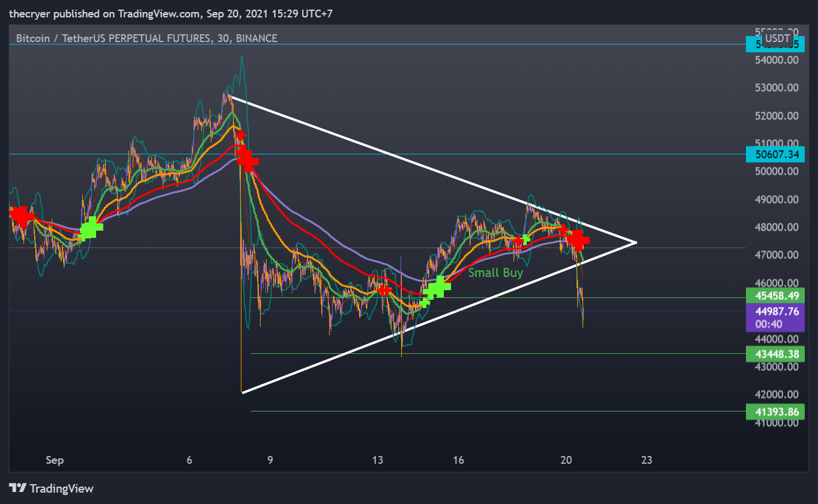This screenshot has width=818, height=504.
Task: Click the 47000.00 price axis value
Action: (x=775, y=255)
